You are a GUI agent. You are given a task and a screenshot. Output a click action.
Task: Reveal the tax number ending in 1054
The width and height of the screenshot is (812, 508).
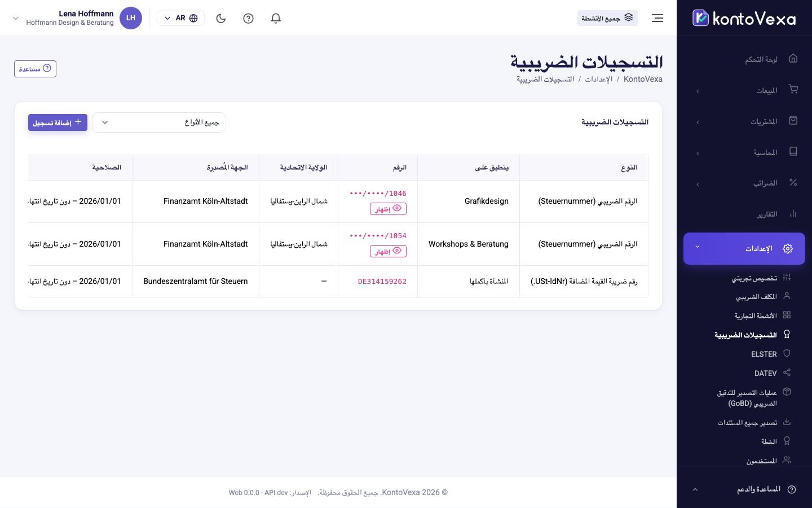point(388,251)
